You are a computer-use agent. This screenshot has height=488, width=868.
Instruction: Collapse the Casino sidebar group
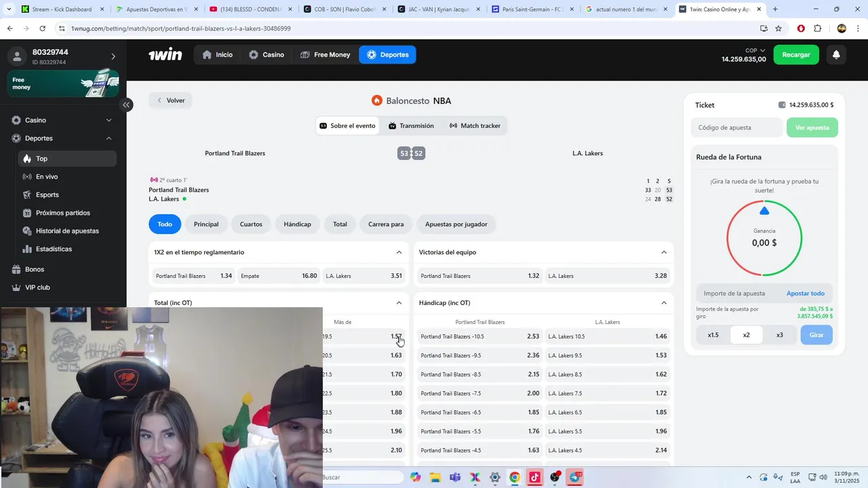click(x=109, y=120)
